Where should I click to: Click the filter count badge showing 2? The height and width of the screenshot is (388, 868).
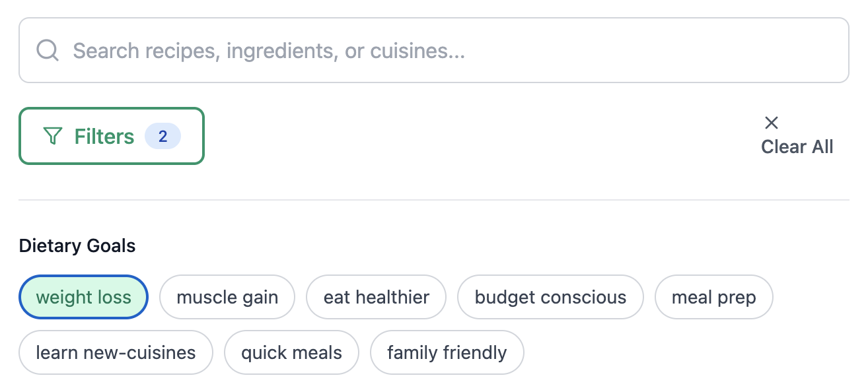163,137
